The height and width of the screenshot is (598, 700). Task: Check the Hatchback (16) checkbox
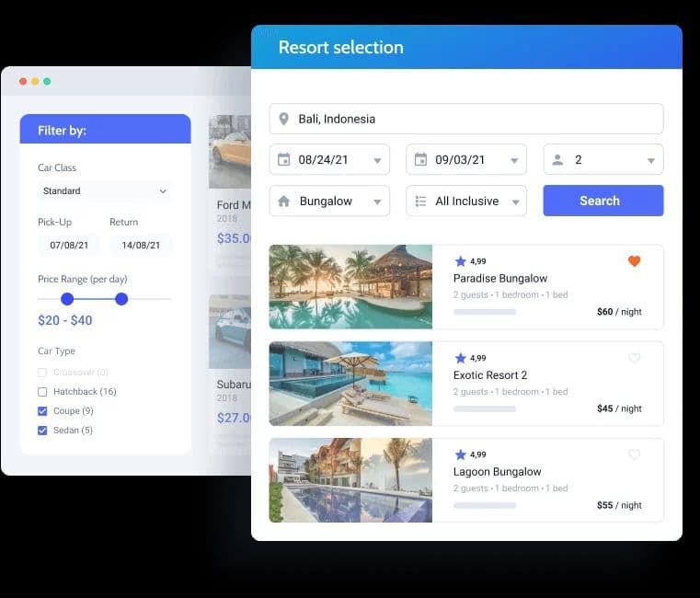tap(42, 392)
